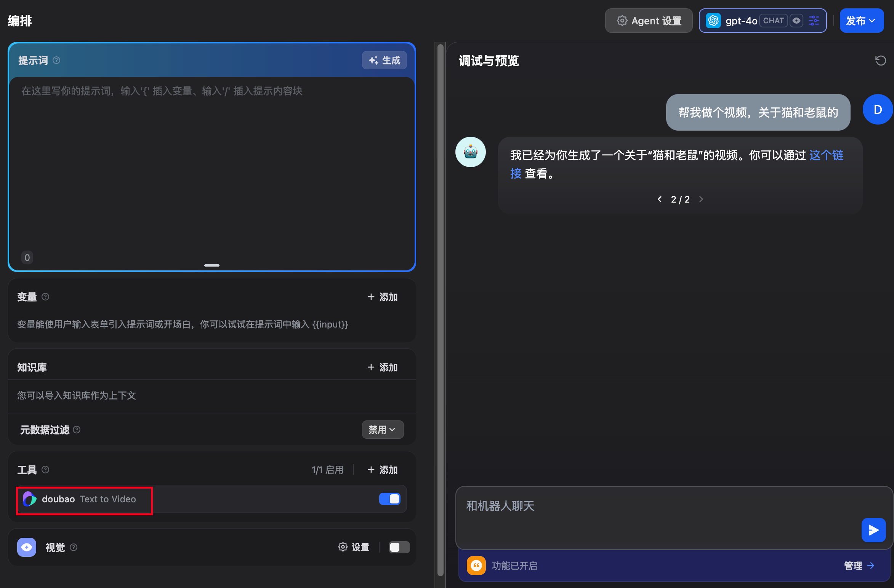Screen dimensions: 894x588
Task: Open the 禁用 metadata filter dropdown
Action: (383, 430)
